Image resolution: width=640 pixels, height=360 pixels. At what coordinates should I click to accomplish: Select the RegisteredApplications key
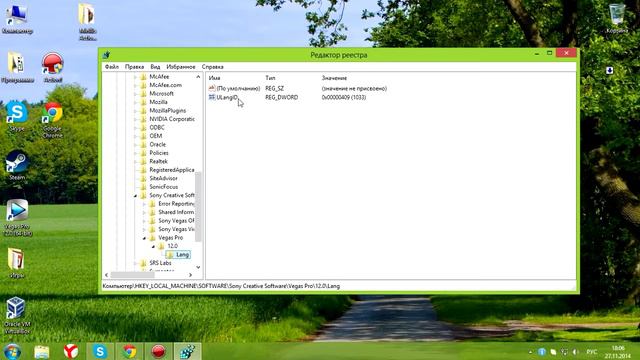pyautogui.click(x=172, y=170)
